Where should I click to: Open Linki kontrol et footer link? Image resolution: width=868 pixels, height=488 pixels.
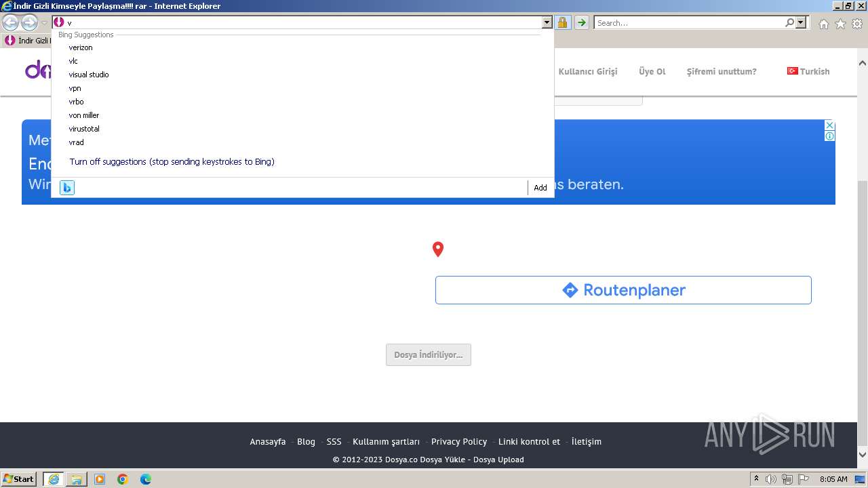pyautogui.click(x=529, y=441)
